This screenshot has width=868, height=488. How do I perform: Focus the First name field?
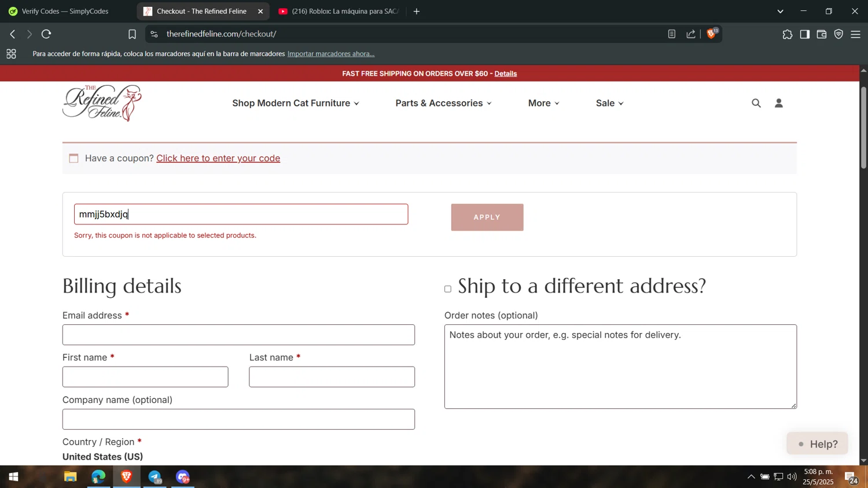point(145,377)
